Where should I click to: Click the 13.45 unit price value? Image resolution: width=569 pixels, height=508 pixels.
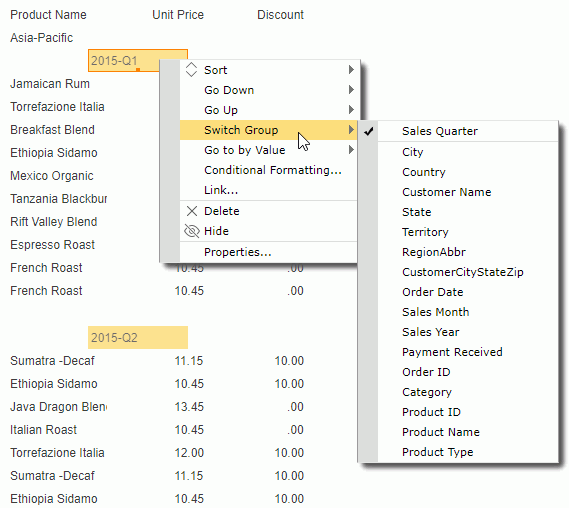[x=189, y=407]
